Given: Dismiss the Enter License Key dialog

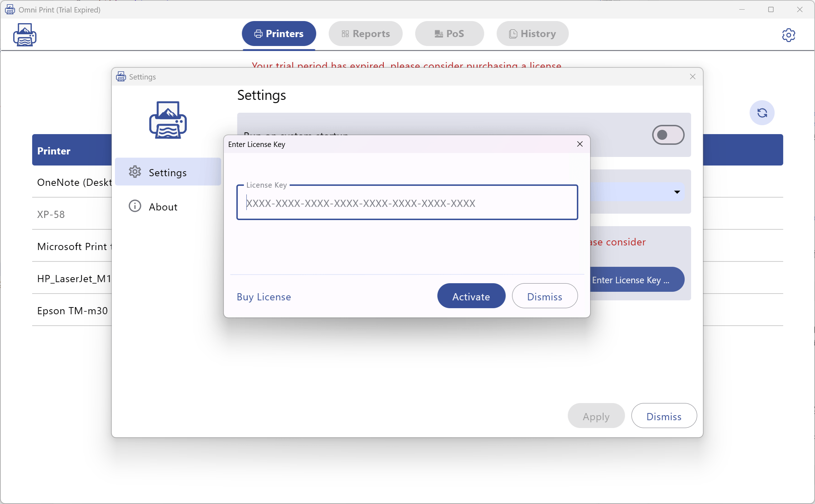Looking at the screenshot, I should 544,296.
